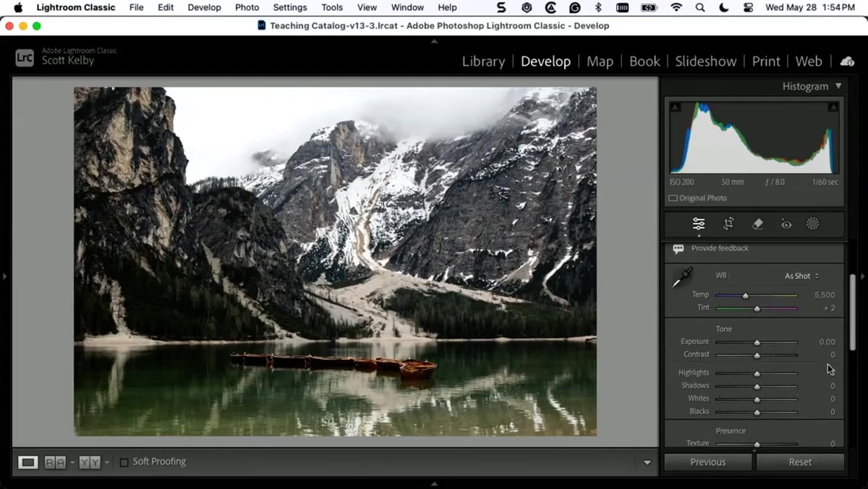
Task: Click the Exposure value 0.00 field
Action: click(827, 342)
